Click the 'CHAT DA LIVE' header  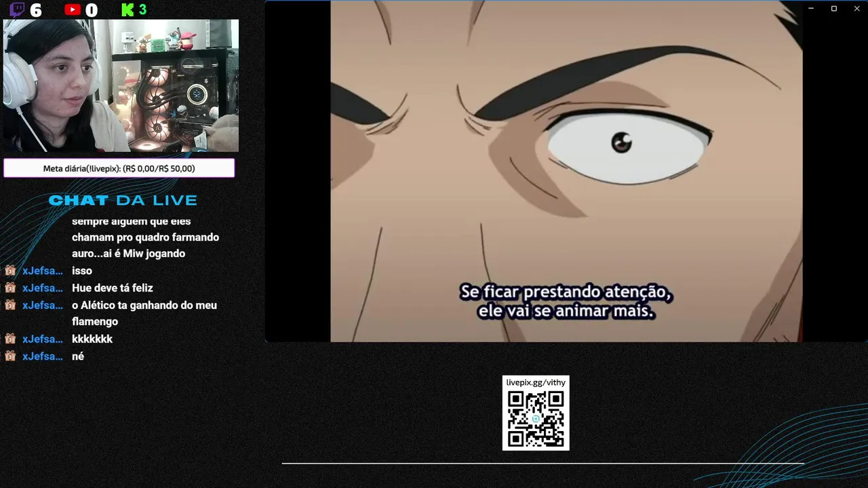[x=123, y=200]
